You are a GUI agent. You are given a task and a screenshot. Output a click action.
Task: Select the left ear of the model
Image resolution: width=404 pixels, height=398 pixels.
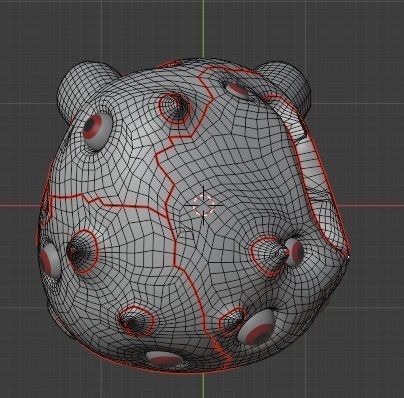click(x=86, y=89)
